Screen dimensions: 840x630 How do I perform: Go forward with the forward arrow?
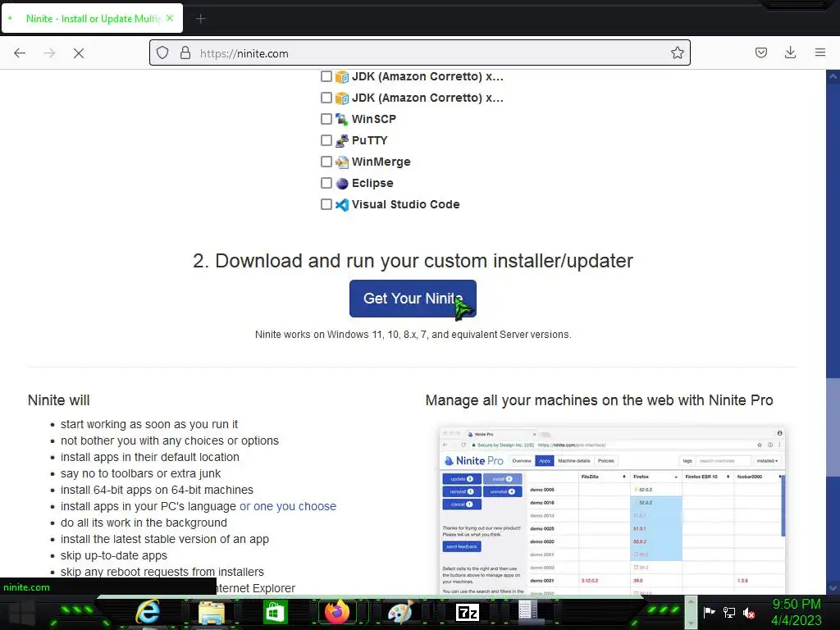point(49,53)
